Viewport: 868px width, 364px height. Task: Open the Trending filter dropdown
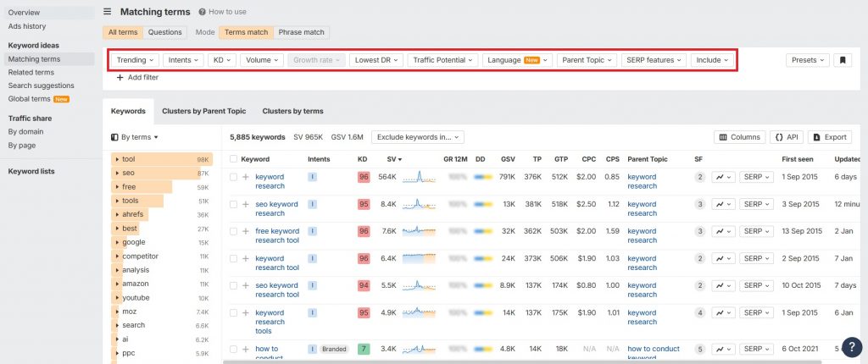point(135,60)
